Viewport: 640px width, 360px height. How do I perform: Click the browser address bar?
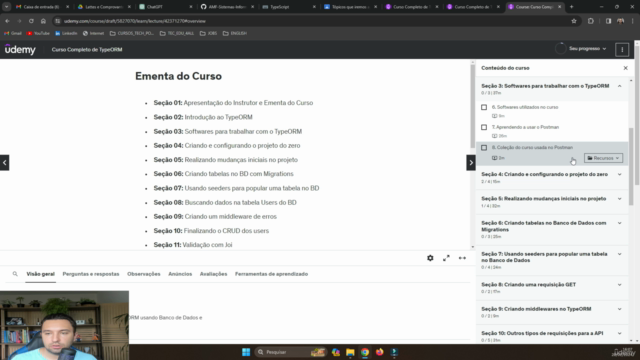(314, 21)
